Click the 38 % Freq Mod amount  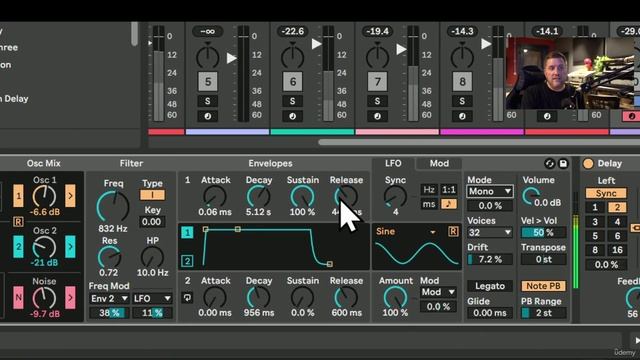click(x=109, y=313)
